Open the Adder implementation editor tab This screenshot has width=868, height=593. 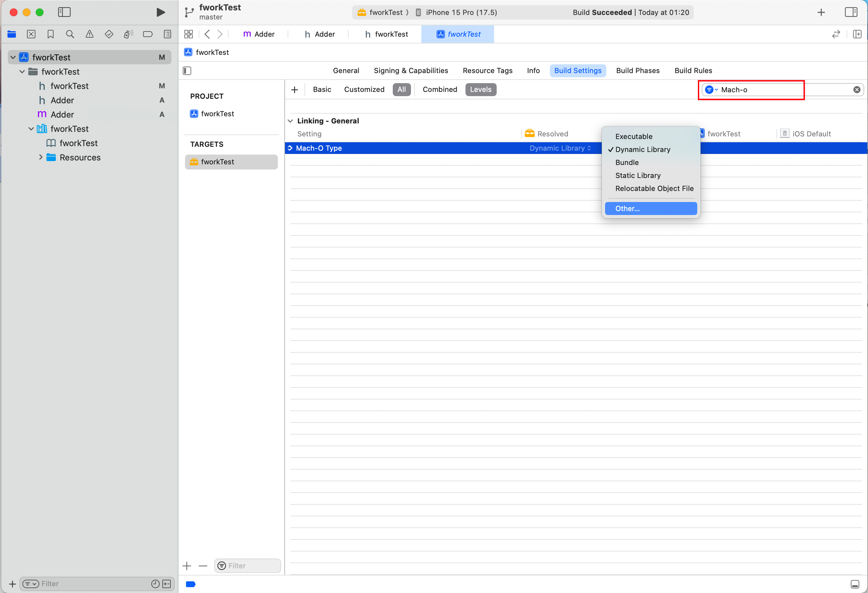pos(258,34)
